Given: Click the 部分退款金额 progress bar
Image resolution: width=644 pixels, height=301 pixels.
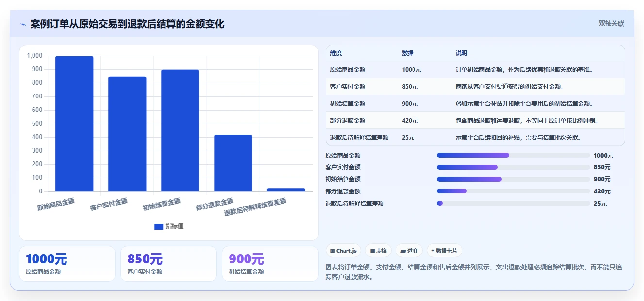Looking at the screenshot, I should [x=513, y=191].
